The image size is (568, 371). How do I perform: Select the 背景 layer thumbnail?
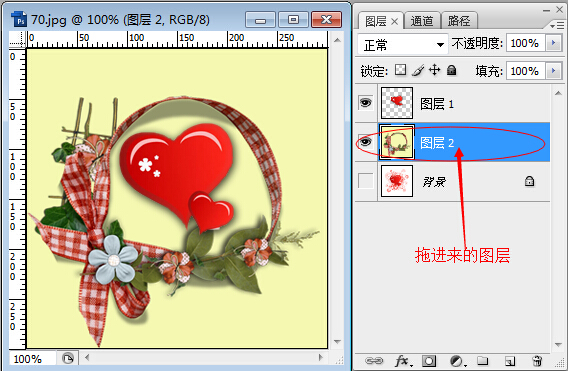click(x=397, y=181)
